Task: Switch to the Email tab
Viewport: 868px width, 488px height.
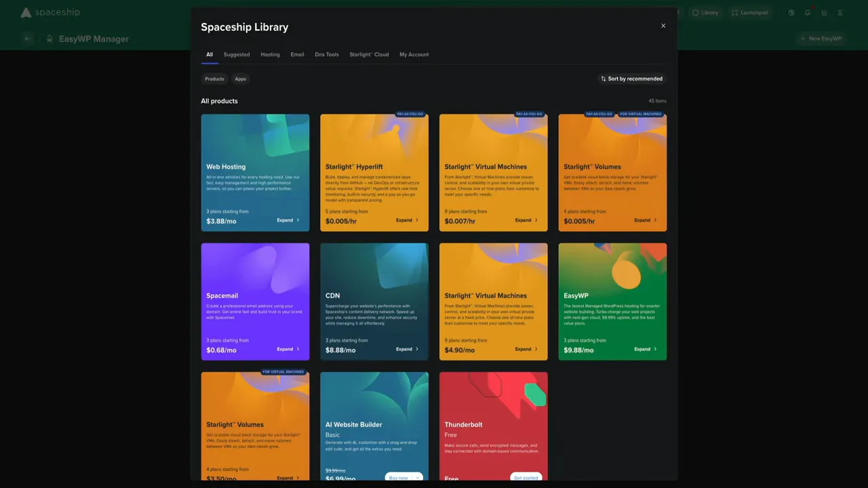Action: [x=297, y=54]
